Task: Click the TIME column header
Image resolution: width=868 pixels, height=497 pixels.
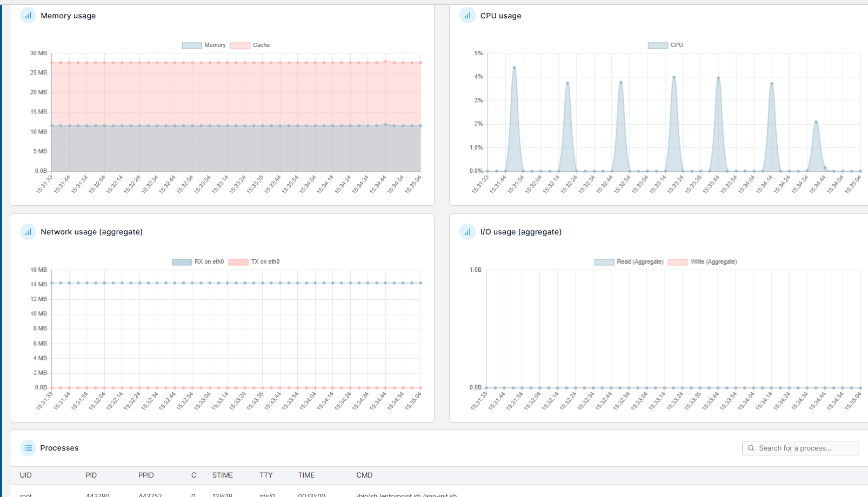Action: [306, 475]
